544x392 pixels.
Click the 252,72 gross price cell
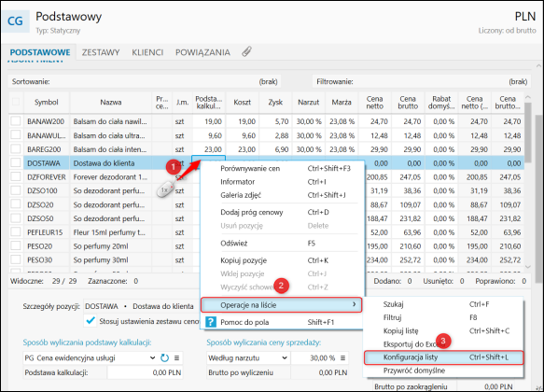tap(508, 260)
